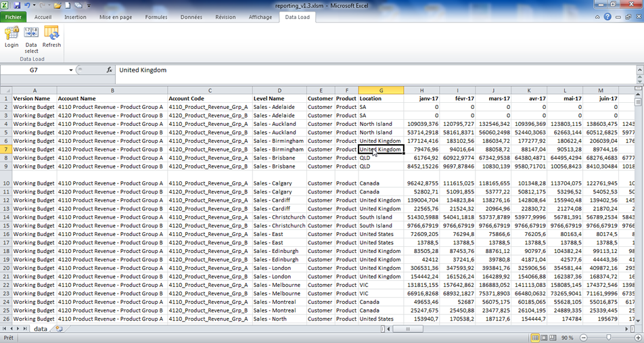This screenshot has height=343, width=644.
Task: Undo the last action
Action: (28, 5)
